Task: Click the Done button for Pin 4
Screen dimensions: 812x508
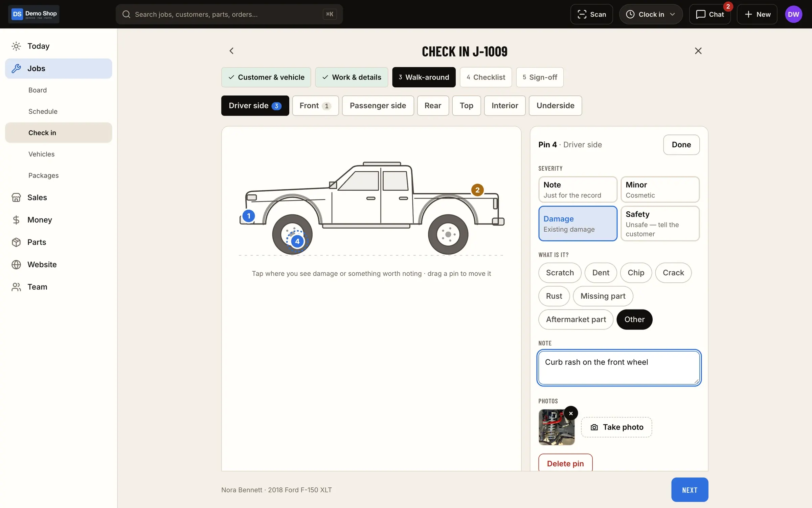Action: pyautogui.click(x=681, y=145)
